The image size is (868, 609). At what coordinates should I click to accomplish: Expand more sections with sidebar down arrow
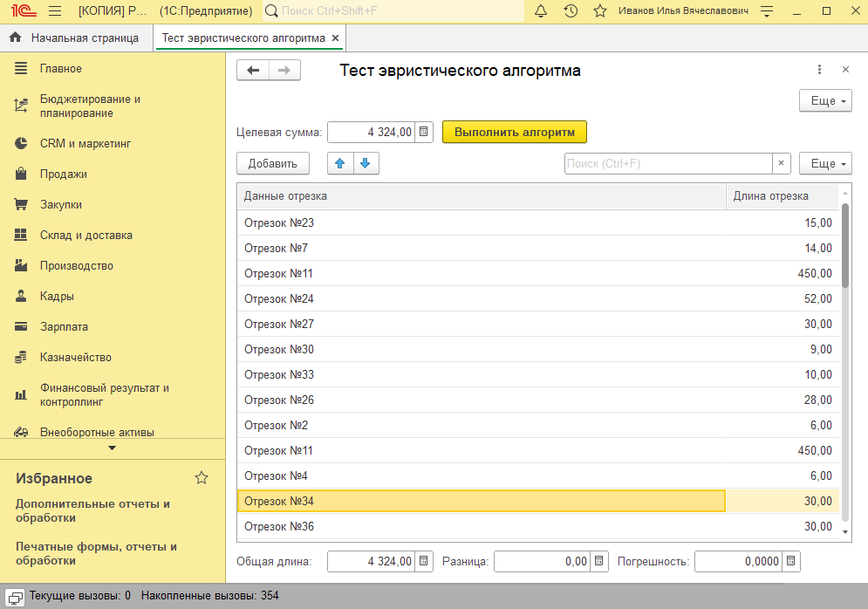click(x=112, y=448)
